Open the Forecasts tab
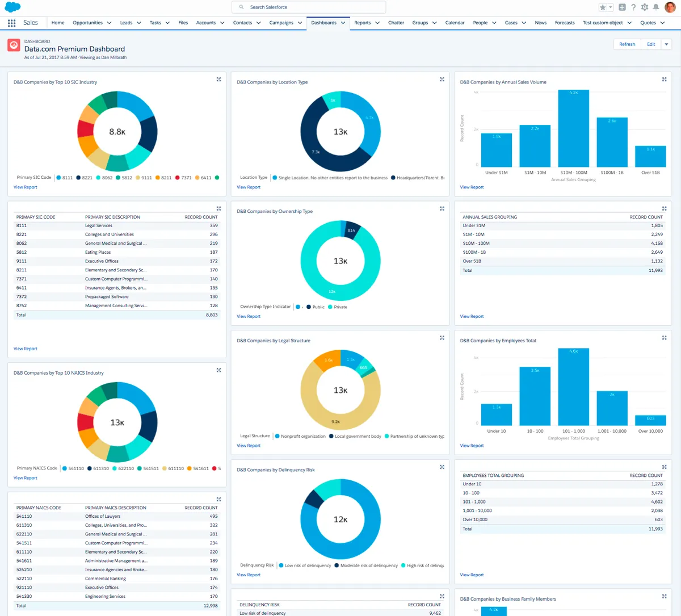The width and height of the screenshot is (681, 616). 565,23
